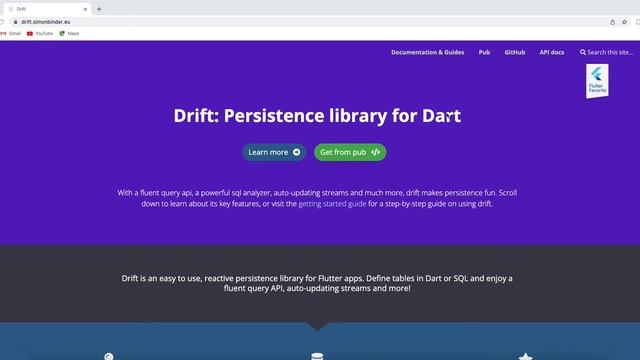Click the database icon in feature section
Image resolution: width=640 pixels, height=360 pixels.
[x=317, y=356]
